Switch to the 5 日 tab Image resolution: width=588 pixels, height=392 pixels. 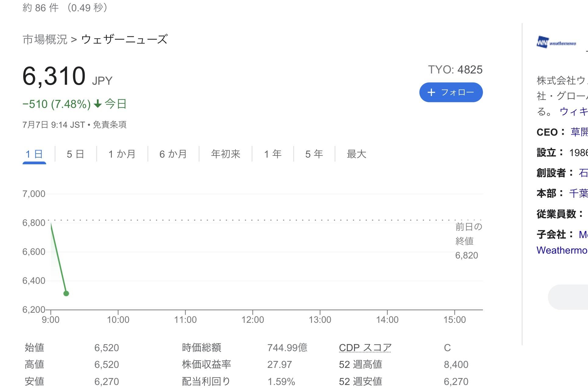pyautogui.click(x=76, y=154)
